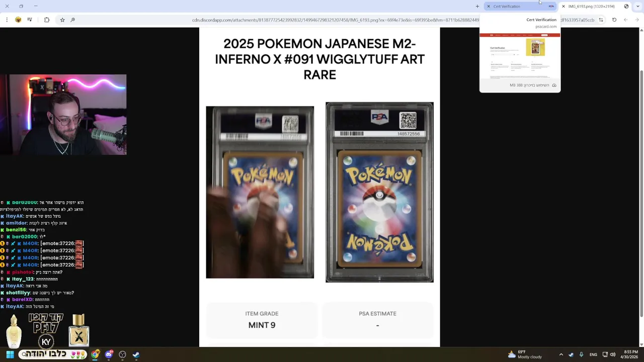Open Chrome's three-dot menu
644x362 pixels.
click(x=7, y=20)
